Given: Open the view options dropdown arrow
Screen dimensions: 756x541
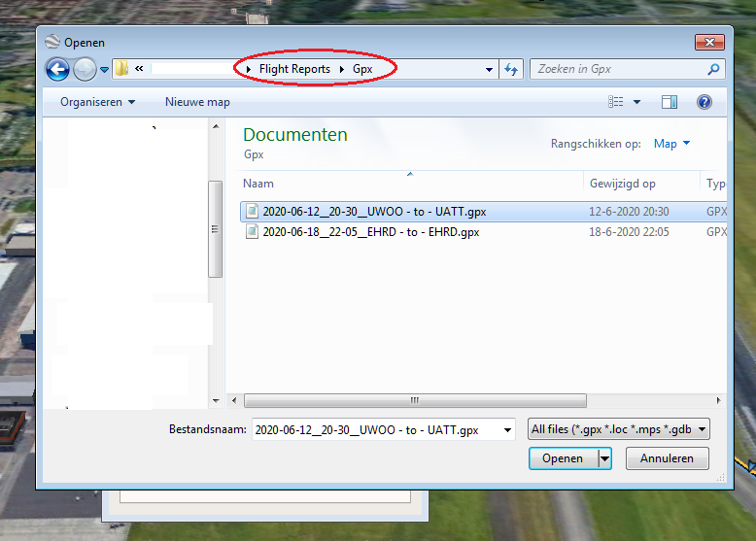Looking at the screenshot, I should pos(636,102).
